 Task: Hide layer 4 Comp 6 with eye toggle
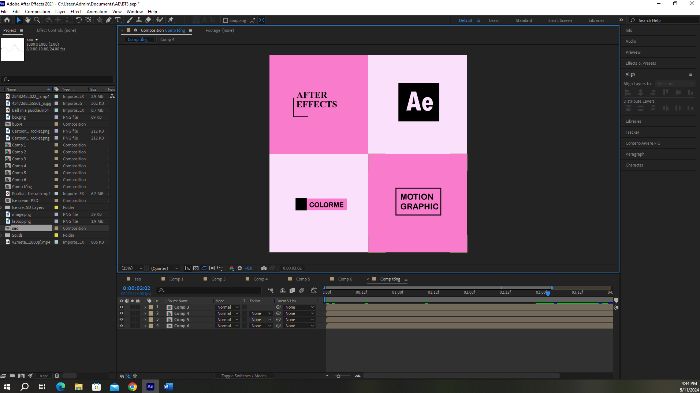tap(121, 326)
